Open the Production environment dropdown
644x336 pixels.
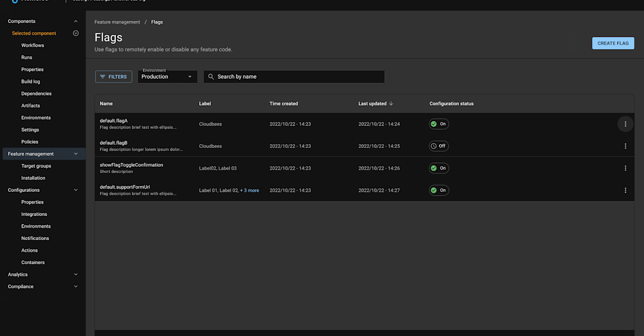(167, 77)
